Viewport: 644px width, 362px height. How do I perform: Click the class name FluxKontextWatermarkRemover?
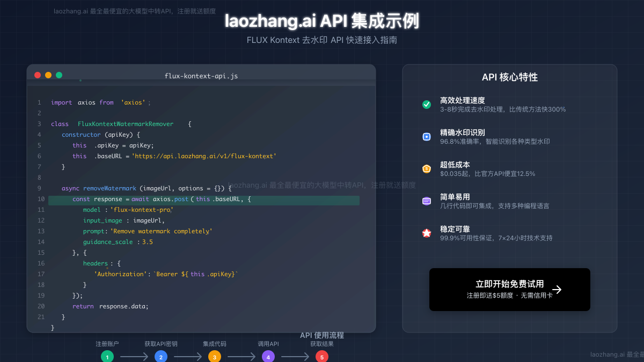126,124
